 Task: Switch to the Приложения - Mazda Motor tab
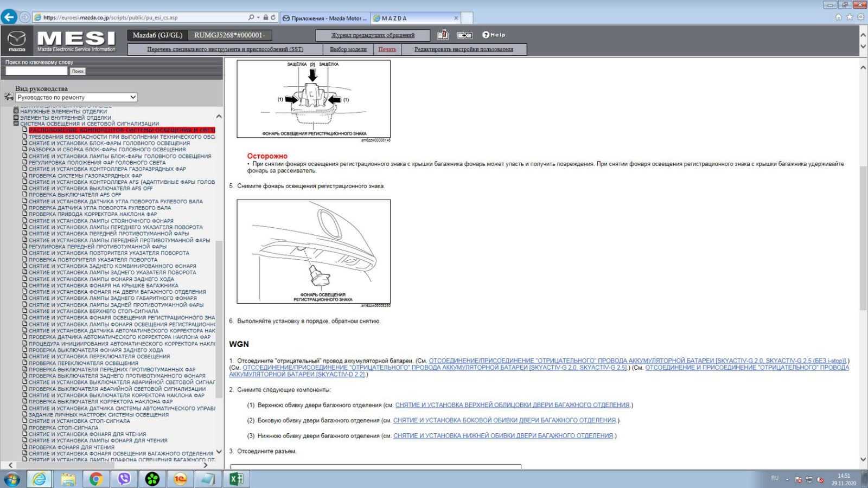324,18
